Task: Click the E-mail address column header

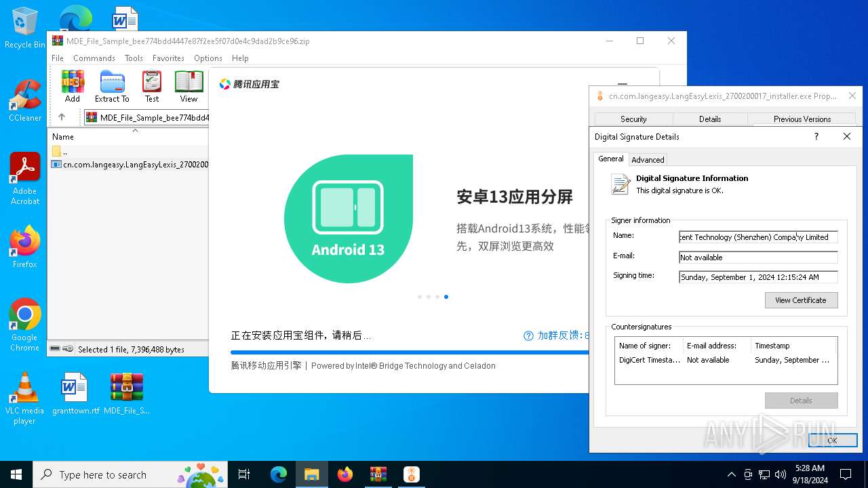Action: click(717, 346)
